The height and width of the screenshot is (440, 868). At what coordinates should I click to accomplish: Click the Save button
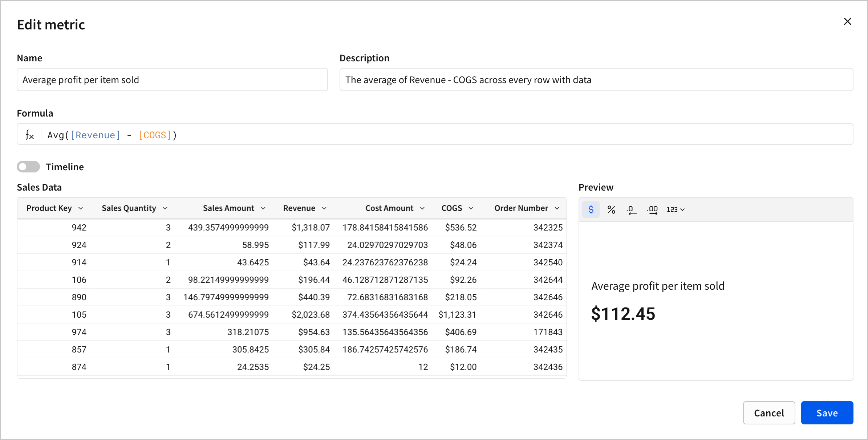[x=827, y=413]
